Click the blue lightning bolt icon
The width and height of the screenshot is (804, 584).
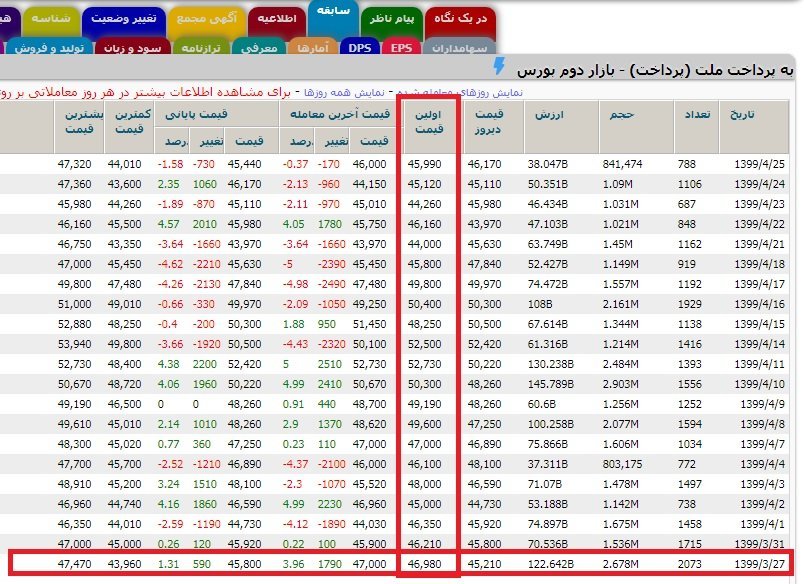pos(500,67)
